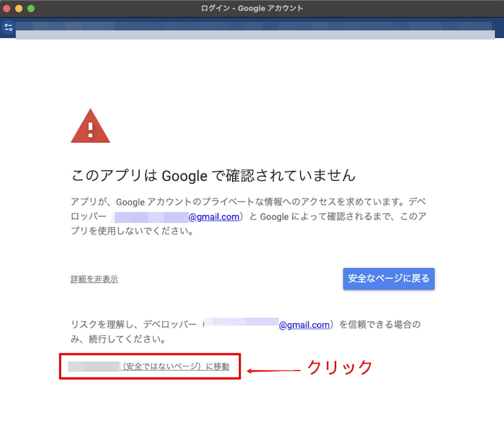Click the window title ログイン - Google アカウント

[x=252, y=8]
